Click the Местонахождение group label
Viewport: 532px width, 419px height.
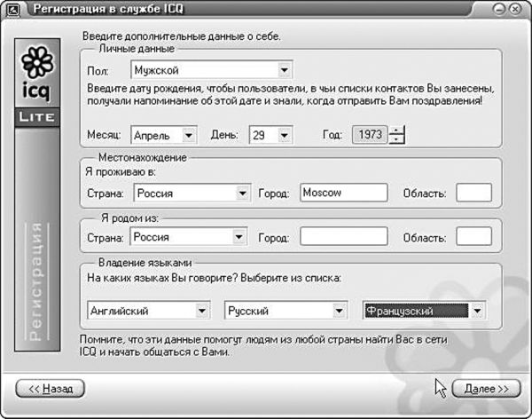coord(143,157)
